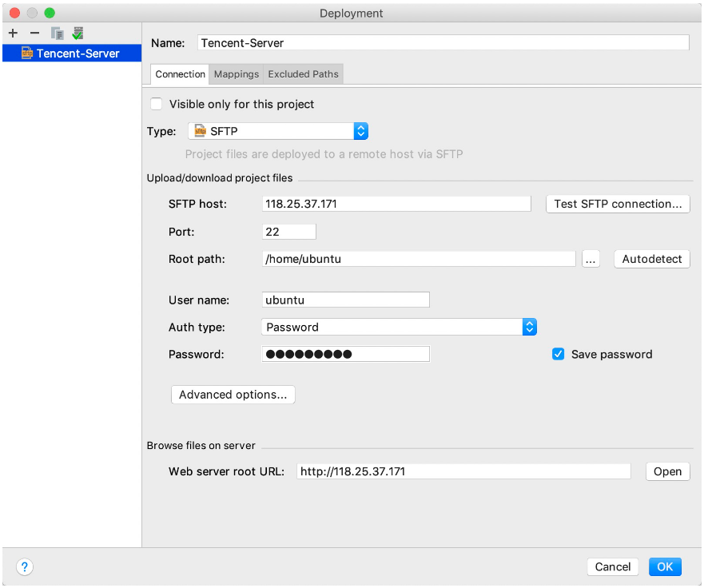Switch to the Mappings tab
The height and width of the screenshot is (588, 704).
(237, 74)
